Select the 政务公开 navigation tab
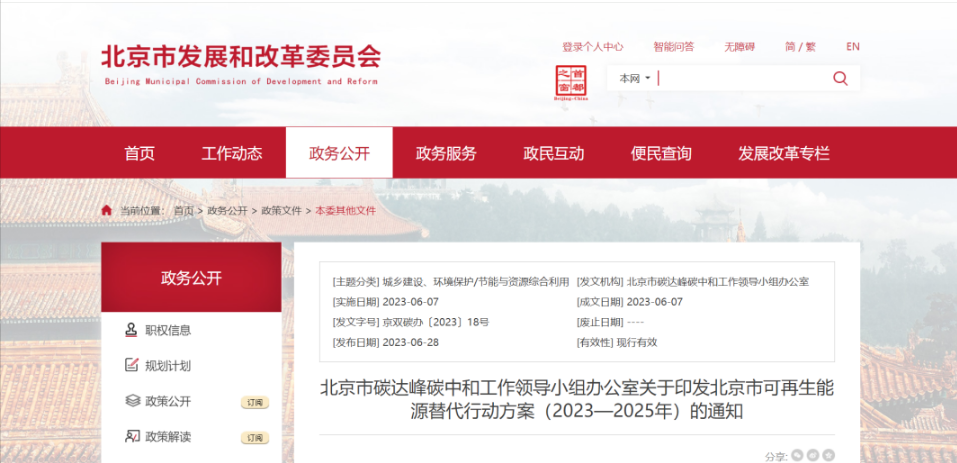This screenshot has width=957, height=463. click(x=339, y=154)
